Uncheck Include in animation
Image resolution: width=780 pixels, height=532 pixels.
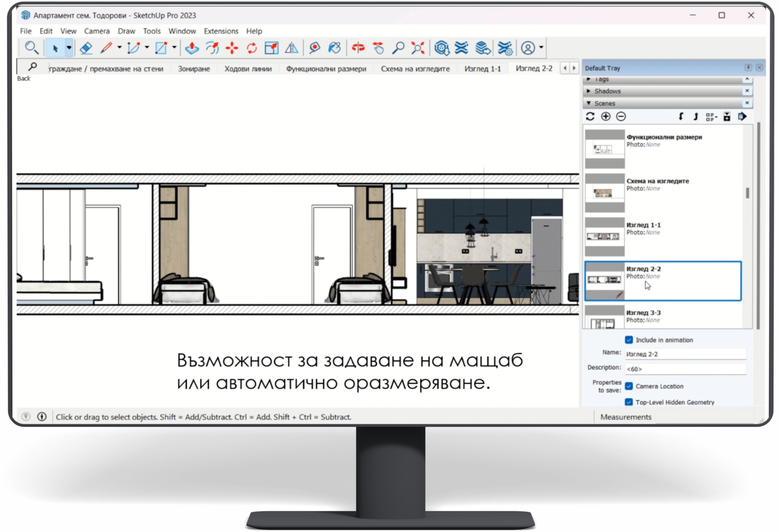click(x=629, y=340)
